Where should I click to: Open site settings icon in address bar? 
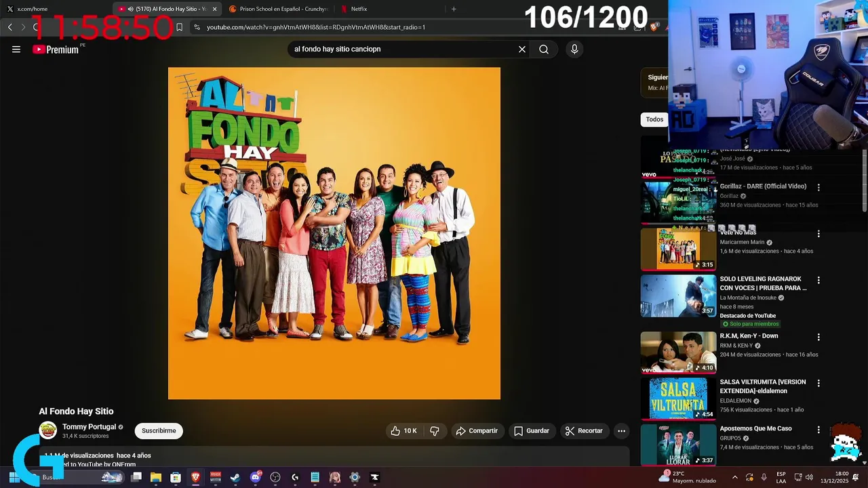pyautogui.click(x=197, y=27)
